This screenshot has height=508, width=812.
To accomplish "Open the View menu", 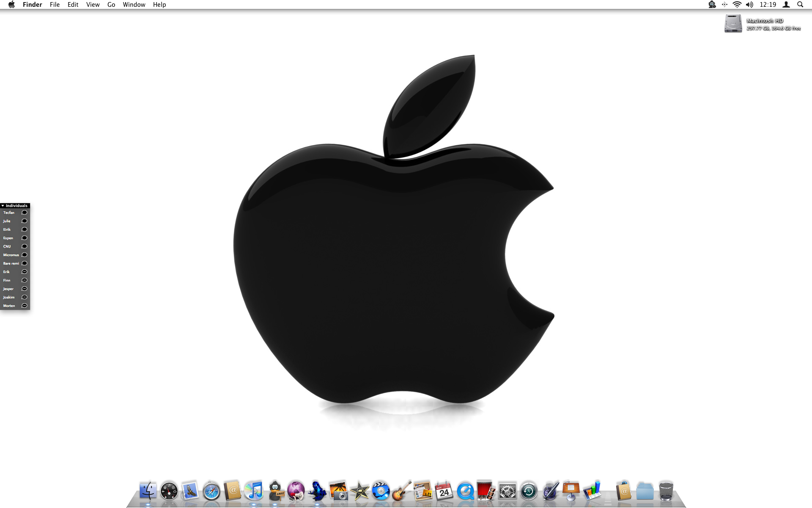I will pyautogui.click(x=93, y=5).
